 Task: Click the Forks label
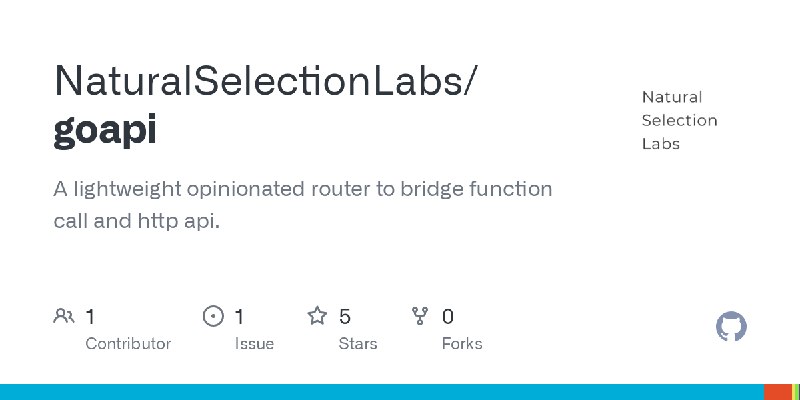pos(462,343)
